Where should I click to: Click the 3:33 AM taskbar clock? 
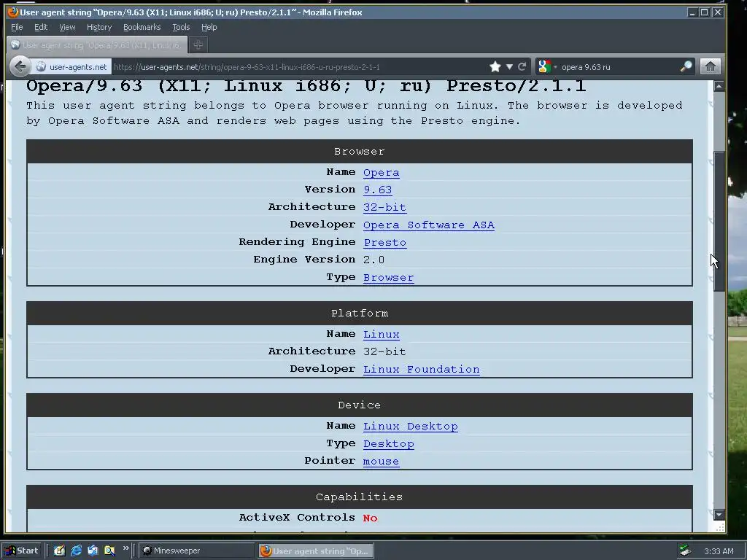pos(719,551)
